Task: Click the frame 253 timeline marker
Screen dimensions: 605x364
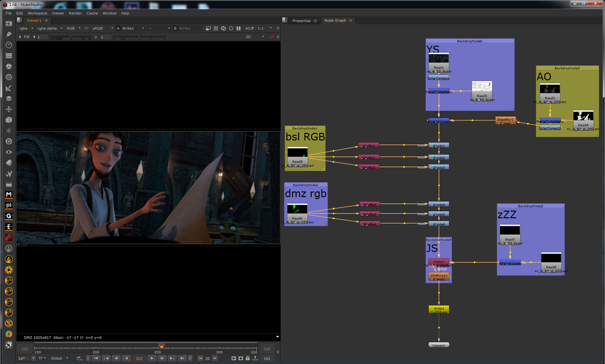Action: point(161,345)
